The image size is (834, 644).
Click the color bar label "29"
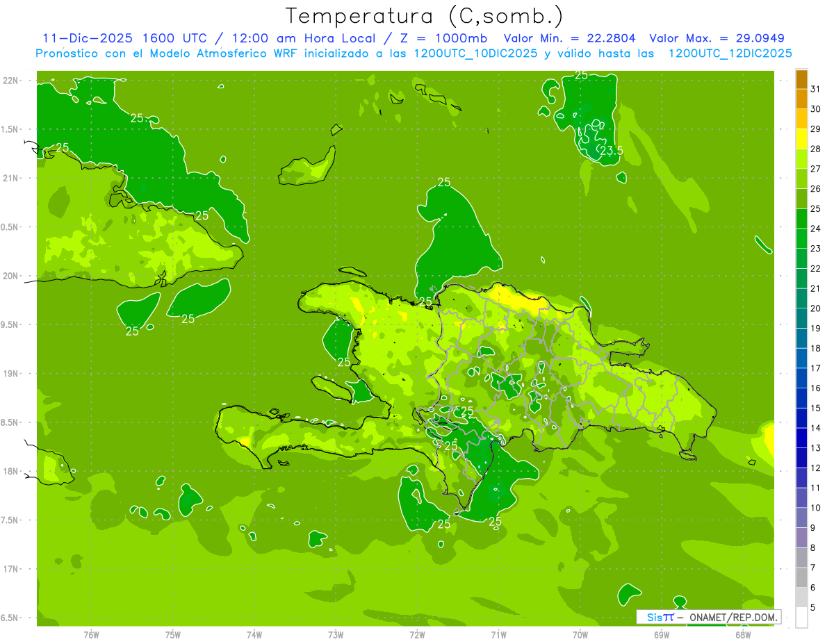coord(816,129)
